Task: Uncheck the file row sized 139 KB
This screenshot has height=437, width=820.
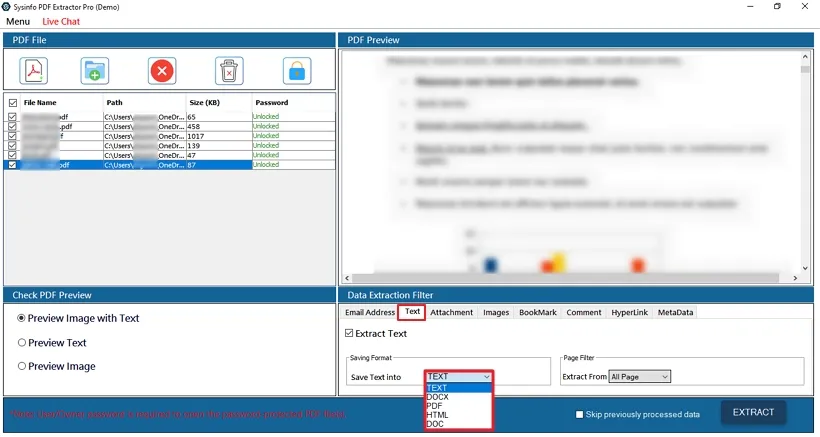Action: click(13, 145)
